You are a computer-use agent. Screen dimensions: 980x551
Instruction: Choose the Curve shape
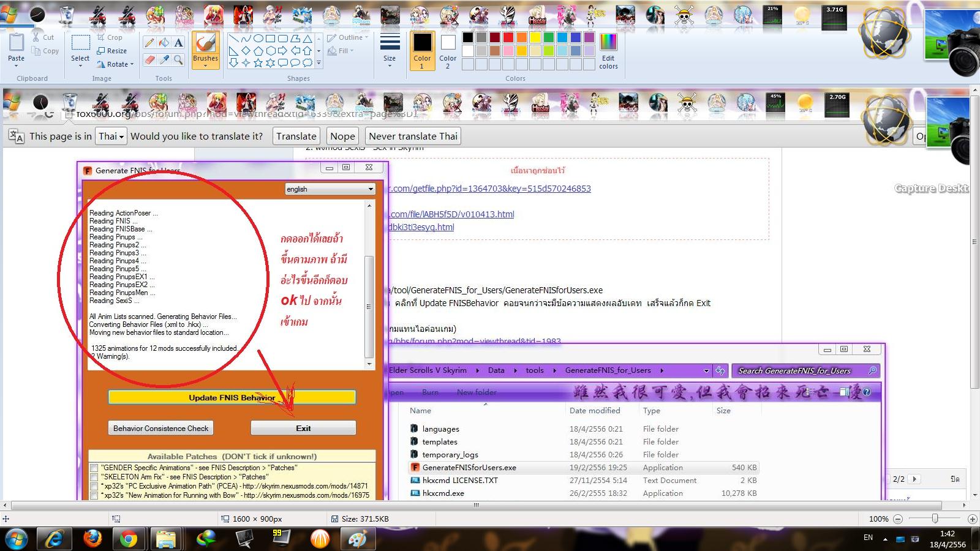coord(246,39)
